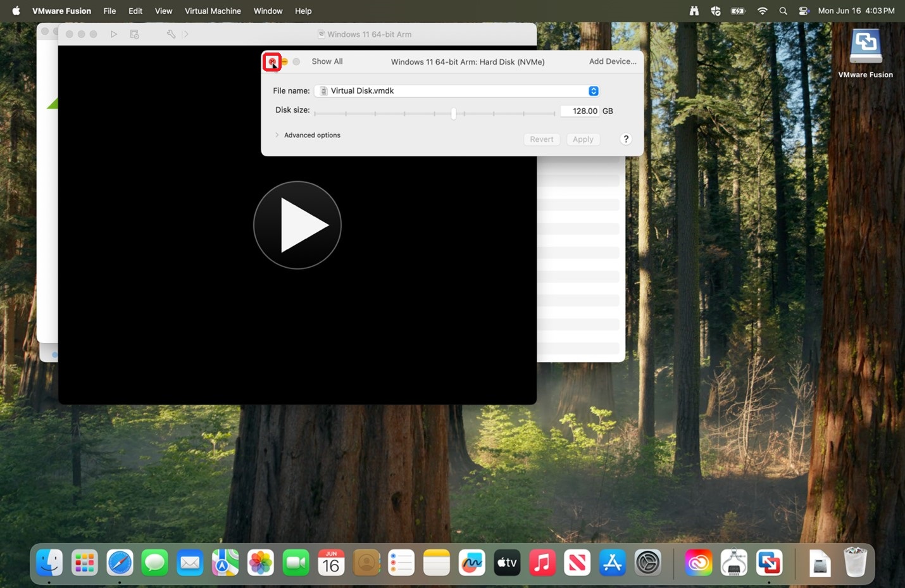
Task: Start the VM using the toolbar play icon
Action: (114, 34)
